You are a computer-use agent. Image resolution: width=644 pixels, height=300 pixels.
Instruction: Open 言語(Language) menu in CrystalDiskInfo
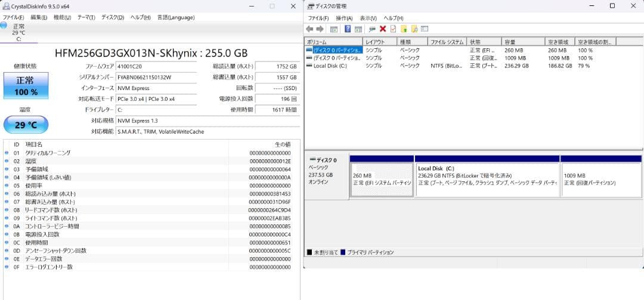tap(176, 17)
